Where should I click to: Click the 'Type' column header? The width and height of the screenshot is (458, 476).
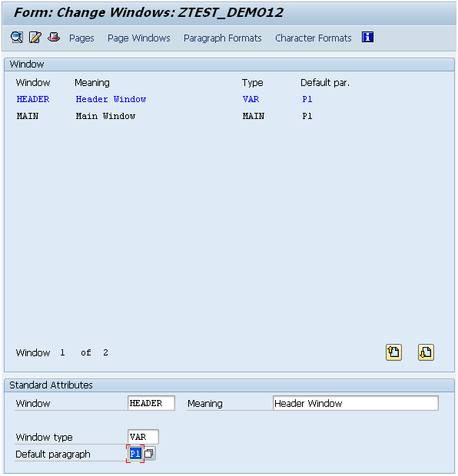[253, 83]
